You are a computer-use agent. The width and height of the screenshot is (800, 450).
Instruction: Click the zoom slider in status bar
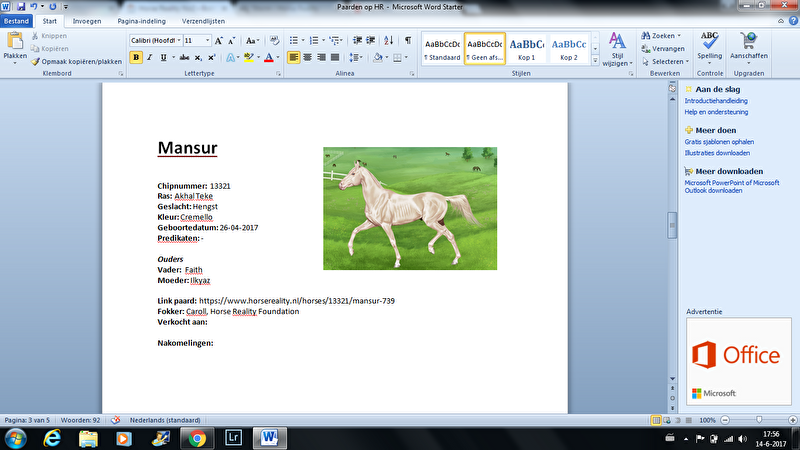[x=760, y=421]
